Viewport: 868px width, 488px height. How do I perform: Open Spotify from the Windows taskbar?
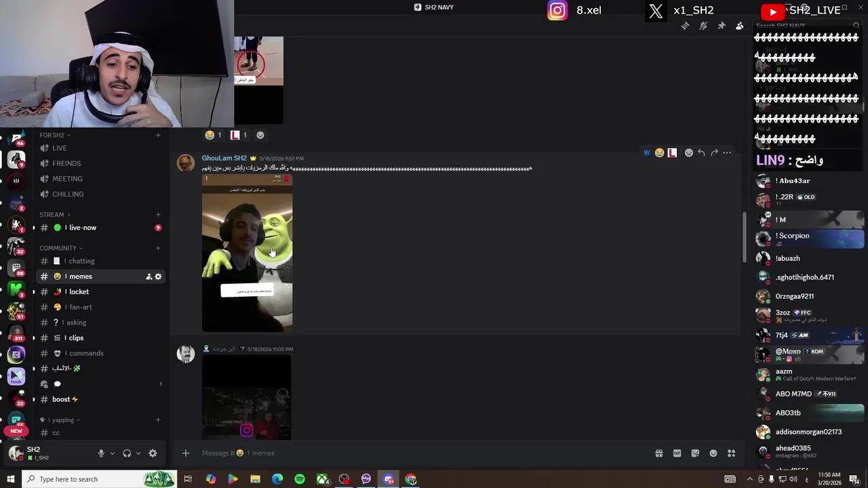coord(300,479)
